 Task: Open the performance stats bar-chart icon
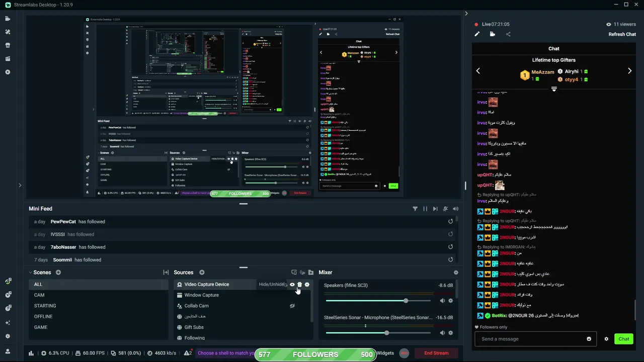(31, 353)
